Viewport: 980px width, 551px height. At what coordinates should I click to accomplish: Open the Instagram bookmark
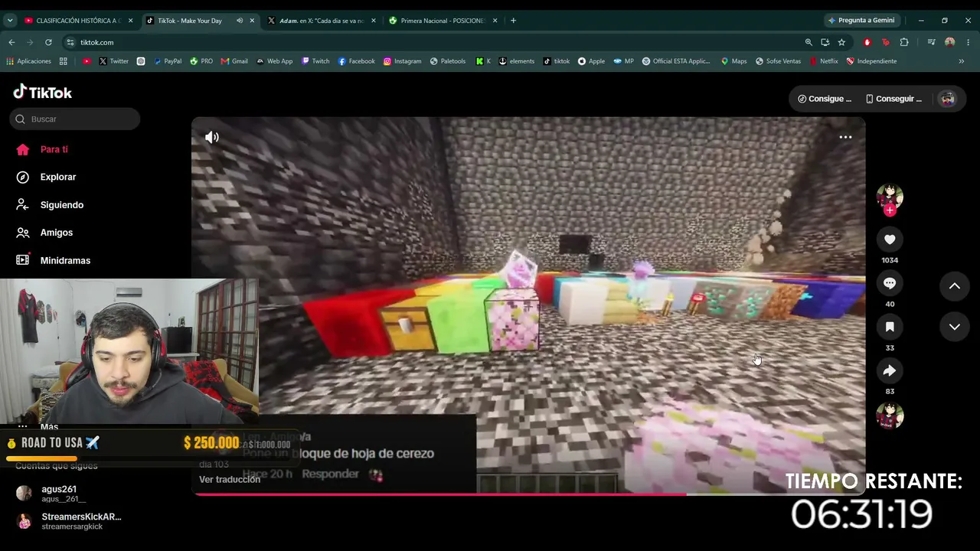[x=403, y=61]
